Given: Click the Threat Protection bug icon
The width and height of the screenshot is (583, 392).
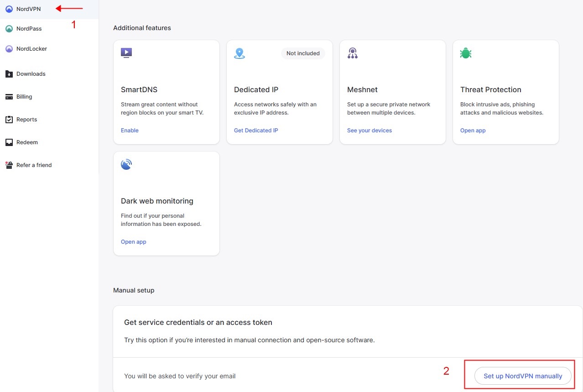Looking at the screenshot, I should [466, 53].
